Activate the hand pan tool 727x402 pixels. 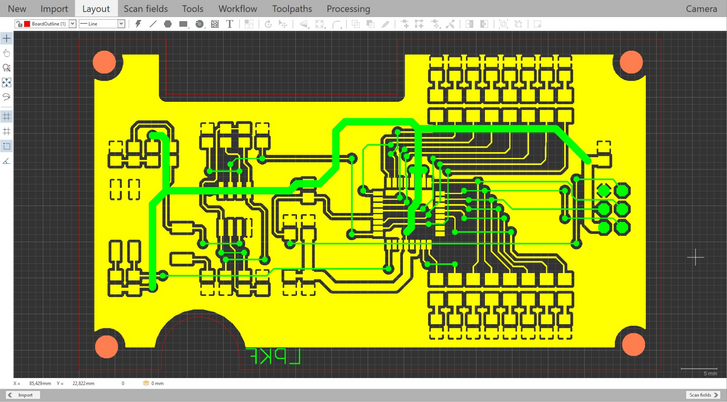[x=6, y=53]
